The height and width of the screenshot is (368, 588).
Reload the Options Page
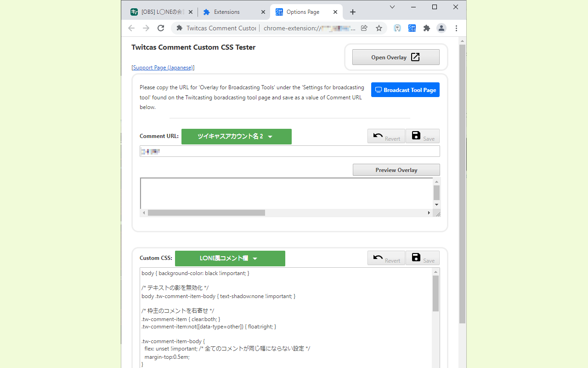click(x=161, y=28)
